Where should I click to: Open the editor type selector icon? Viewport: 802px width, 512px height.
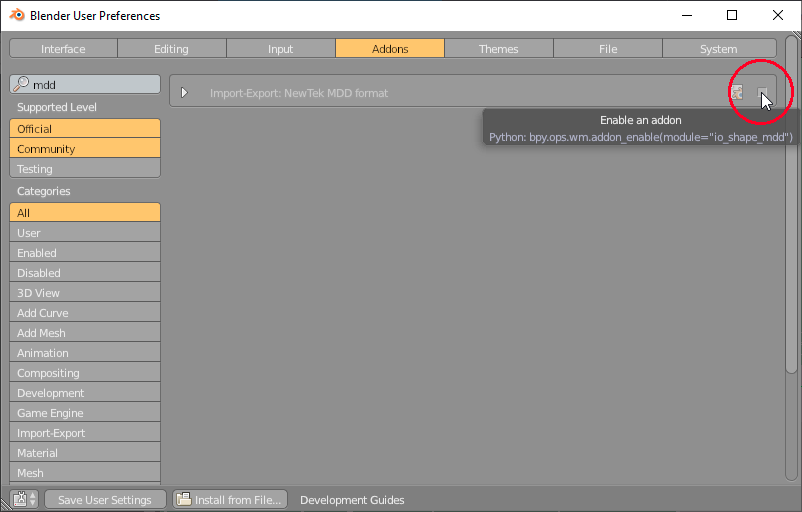pyautogui.click(x=24, y=499)
